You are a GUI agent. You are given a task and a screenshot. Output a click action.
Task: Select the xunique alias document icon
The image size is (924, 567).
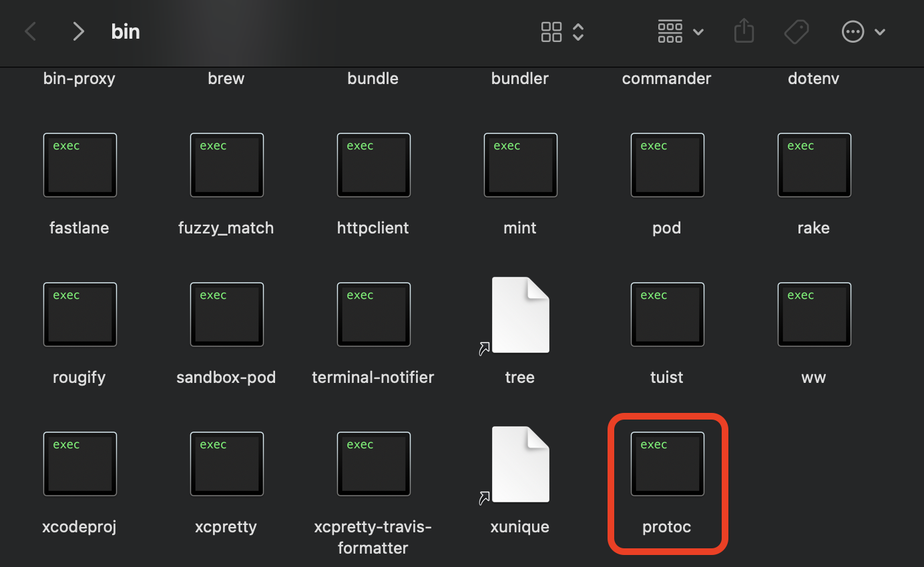click(520, 464)
